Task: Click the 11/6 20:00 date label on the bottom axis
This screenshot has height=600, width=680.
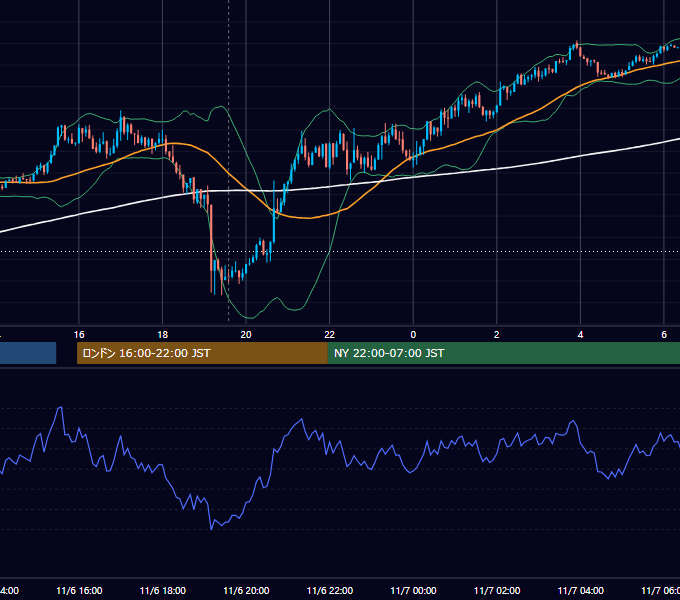Action: pyautogui.click(x=246, y=591)
